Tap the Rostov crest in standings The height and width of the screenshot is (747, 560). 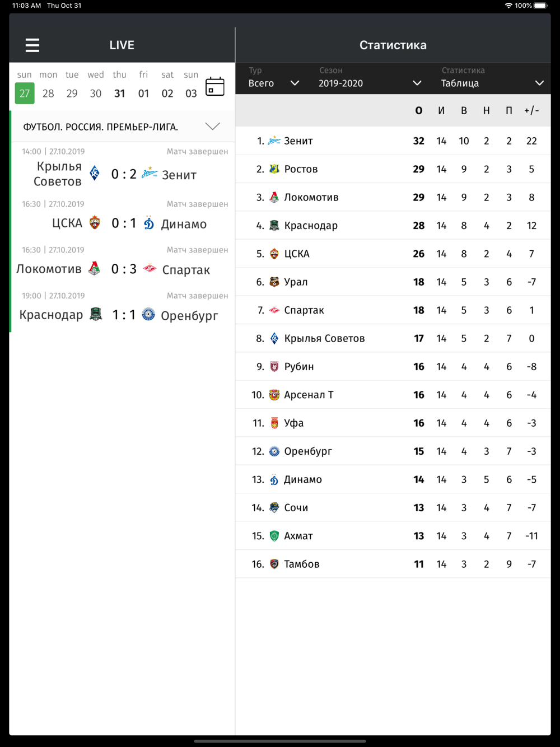pos(274,169)
